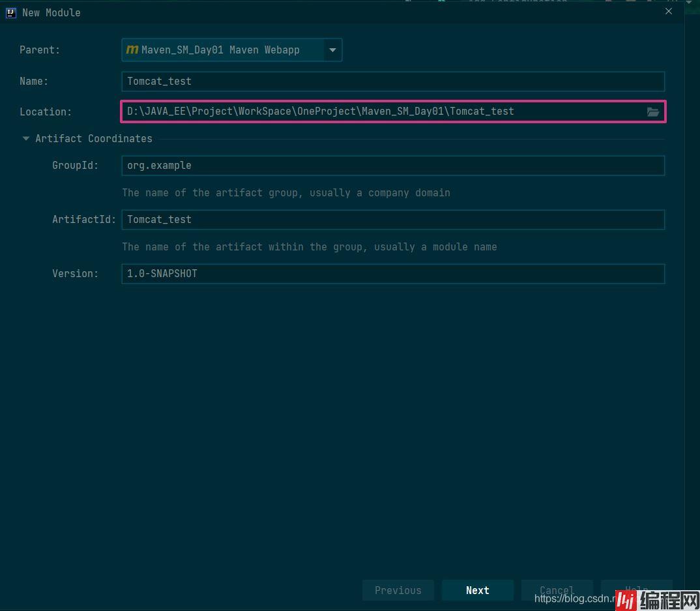Close the New Module dialog

[668, 12]
